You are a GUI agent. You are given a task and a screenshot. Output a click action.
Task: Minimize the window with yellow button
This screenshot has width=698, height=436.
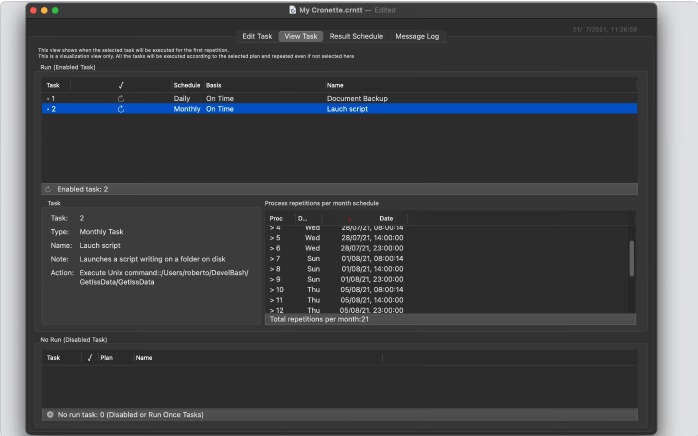[44, 10]
